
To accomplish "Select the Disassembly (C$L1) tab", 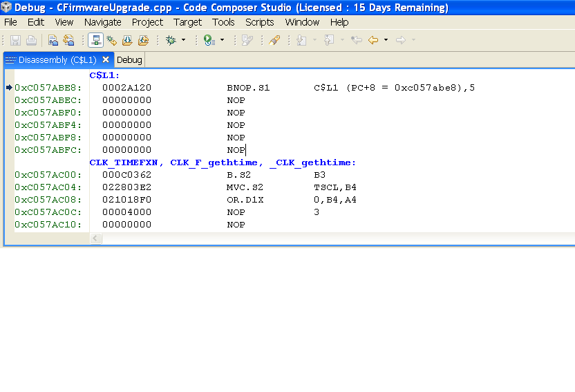I will [57, 59].
